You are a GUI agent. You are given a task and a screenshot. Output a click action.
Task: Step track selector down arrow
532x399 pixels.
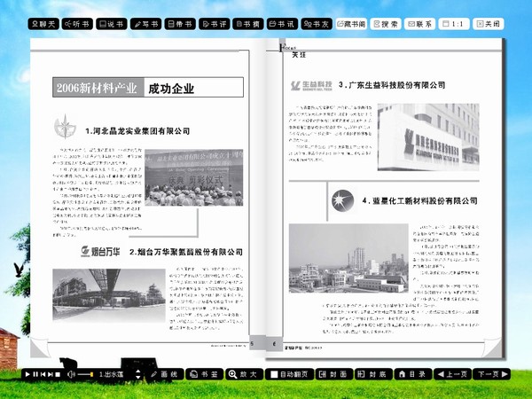click(137, 377)
